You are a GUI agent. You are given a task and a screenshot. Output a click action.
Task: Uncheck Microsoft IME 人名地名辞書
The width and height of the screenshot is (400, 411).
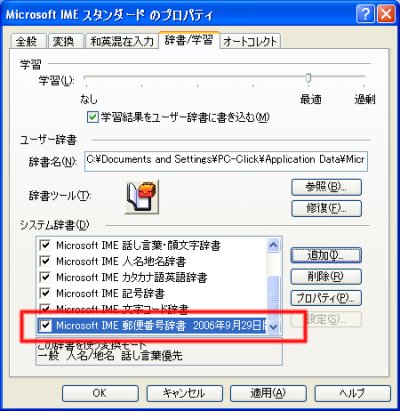pyautogui.click(x=45, y=261)
